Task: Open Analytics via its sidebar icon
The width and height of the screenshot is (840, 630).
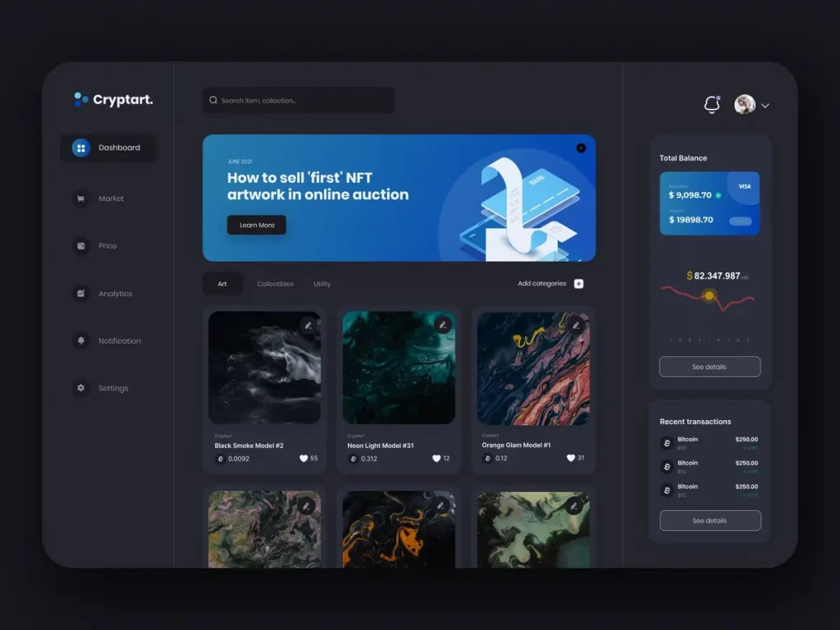Action: click(x=80, y=293)
